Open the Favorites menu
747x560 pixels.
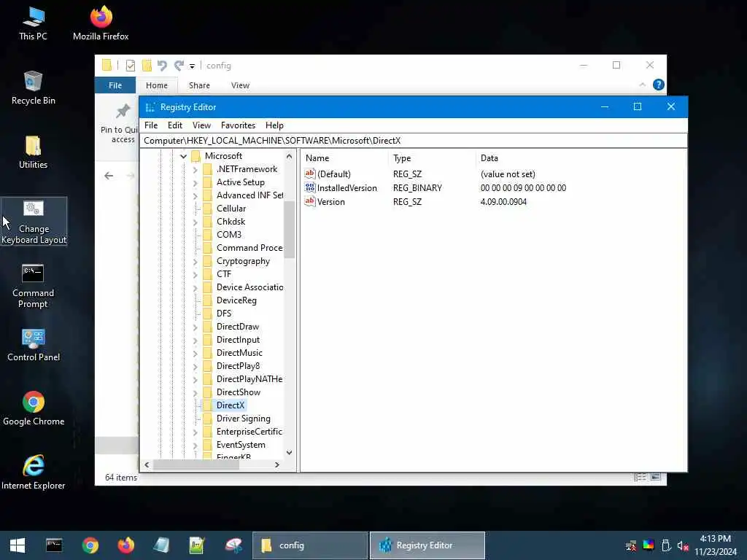[x=238, y=125]
